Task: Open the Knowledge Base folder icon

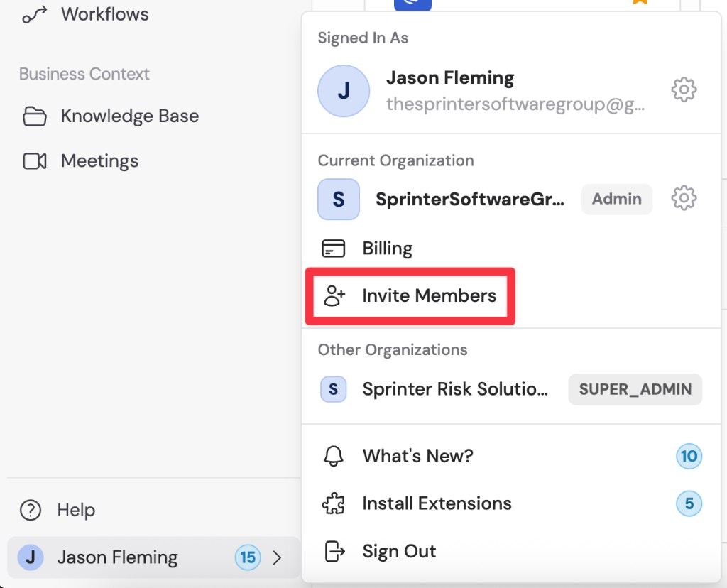Action: tap(35, 116)
